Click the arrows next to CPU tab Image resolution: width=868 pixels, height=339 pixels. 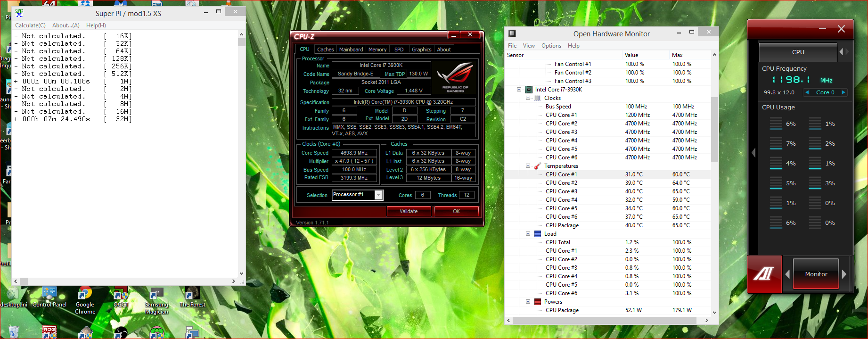point(844,52)
